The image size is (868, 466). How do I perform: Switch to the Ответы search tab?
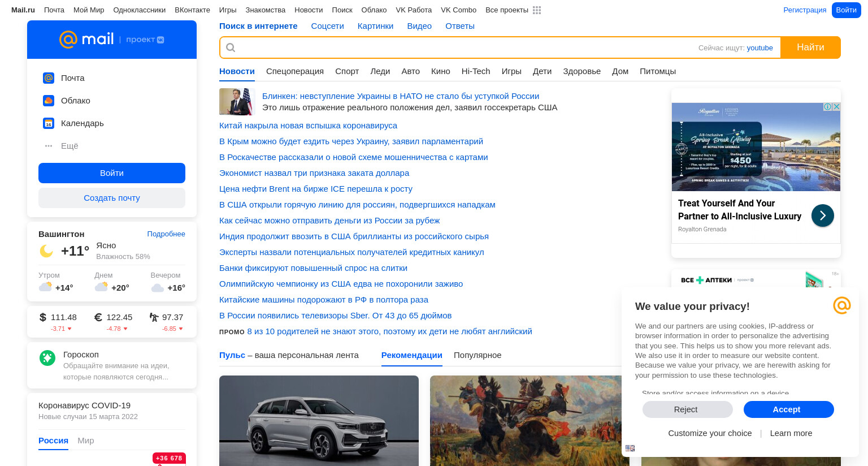click(460, 26)
